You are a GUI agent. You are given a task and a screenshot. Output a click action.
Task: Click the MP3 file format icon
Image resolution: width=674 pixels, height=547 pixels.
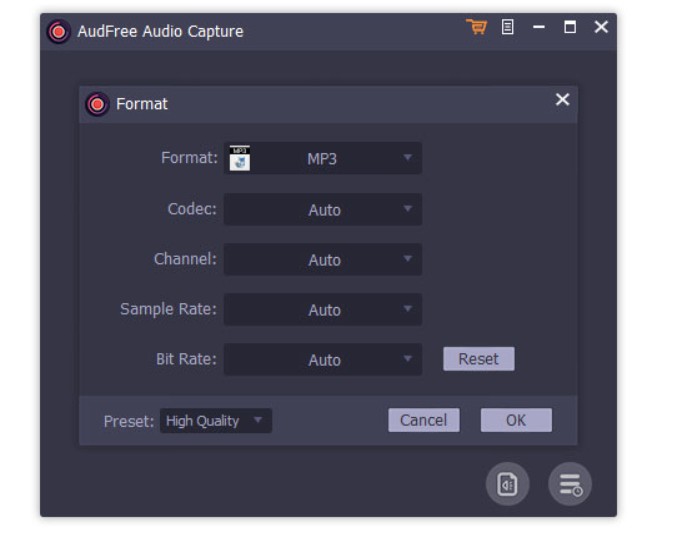239,158
